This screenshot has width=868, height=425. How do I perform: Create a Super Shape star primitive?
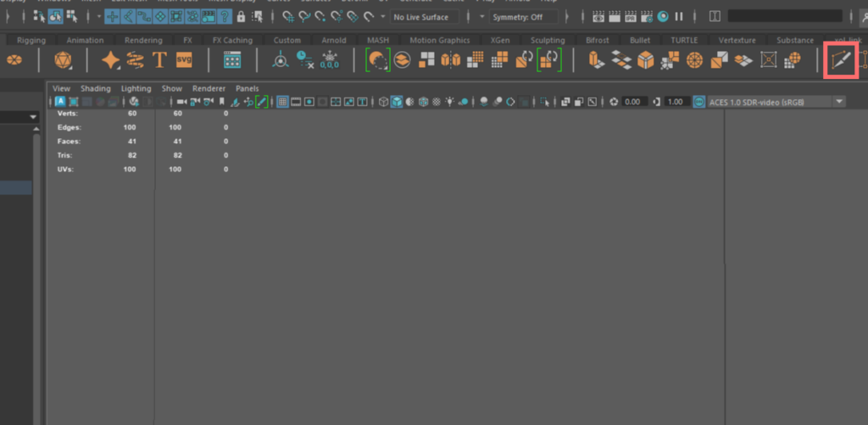[110, 60]
